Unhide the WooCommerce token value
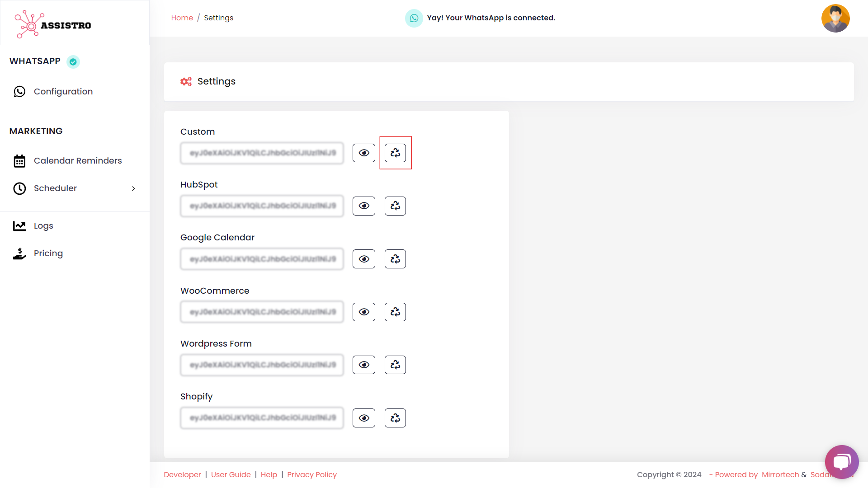Screen dimensions: 868x488 [x=363, y=312]
